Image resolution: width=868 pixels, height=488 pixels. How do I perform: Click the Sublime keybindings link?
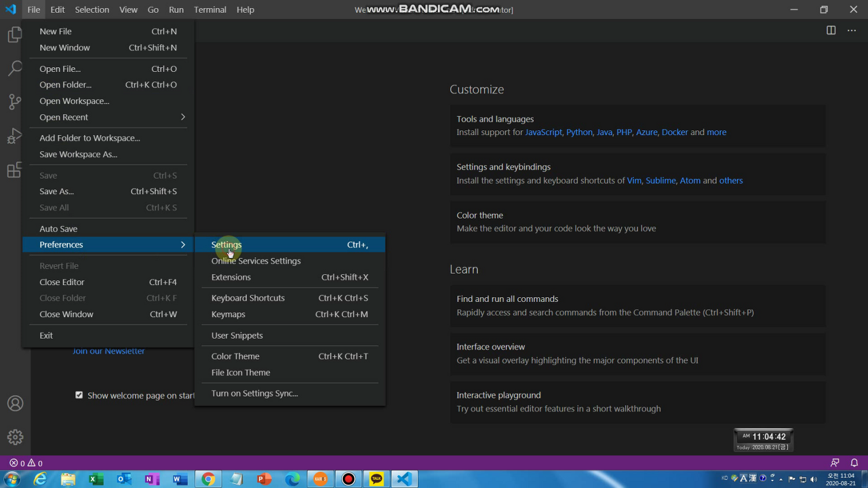coord(660,181)
